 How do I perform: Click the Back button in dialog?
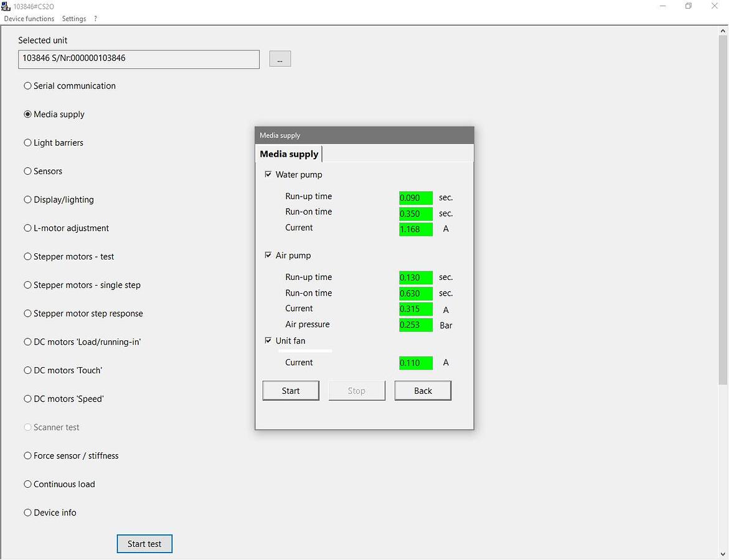coord(423,391)
